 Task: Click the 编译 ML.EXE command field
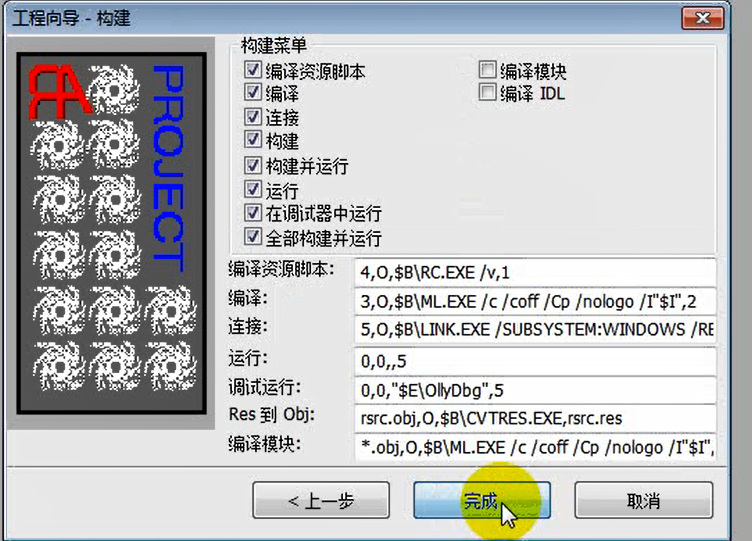tap(535, 302)
